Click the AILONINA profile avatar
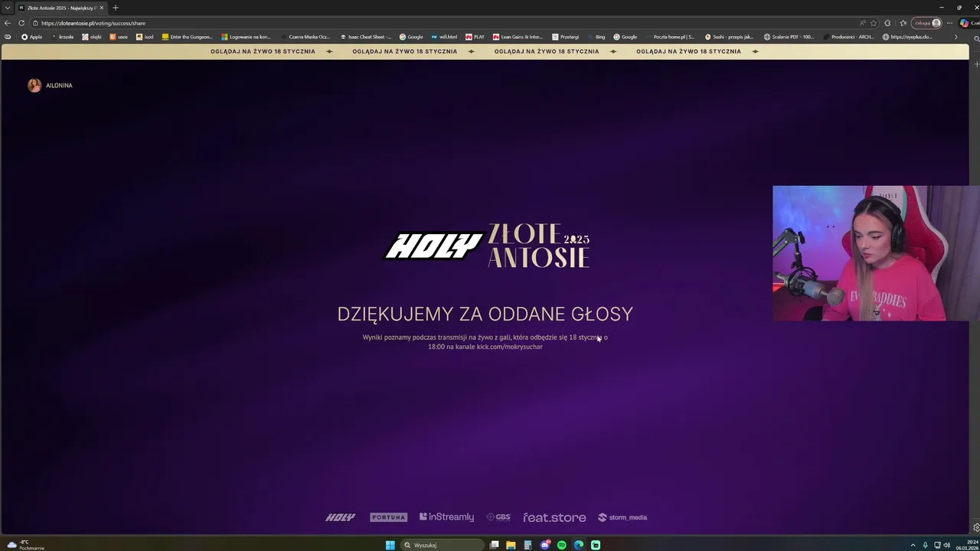980x551 pixels. click(34, 86)
